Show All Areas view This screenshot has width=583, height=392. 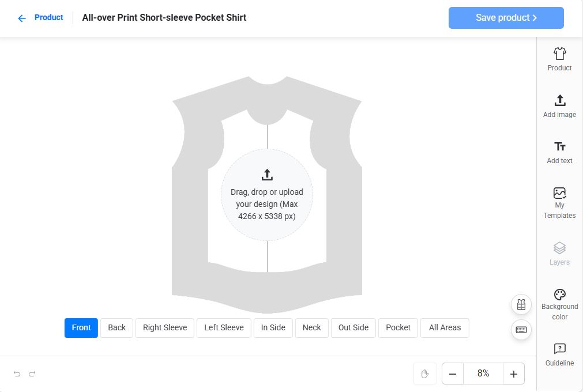[445, 327]
